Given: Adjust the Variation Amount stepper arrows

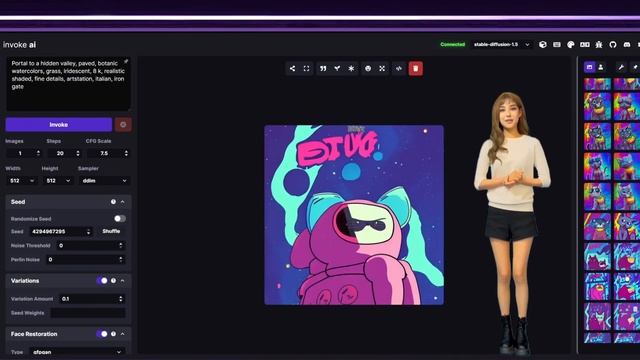Looking at the screenshot, I should (120, 299).
